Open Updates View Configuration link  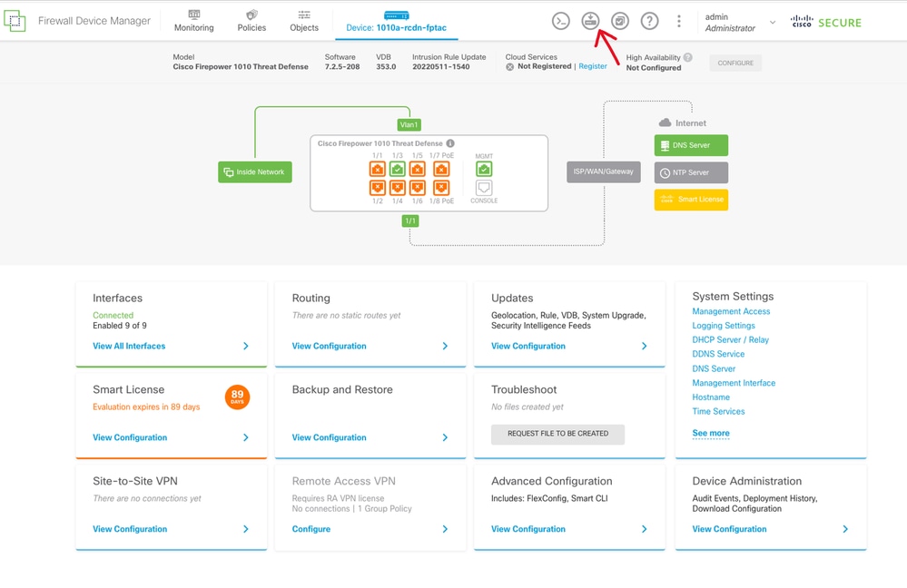click(x=528, y=346)
